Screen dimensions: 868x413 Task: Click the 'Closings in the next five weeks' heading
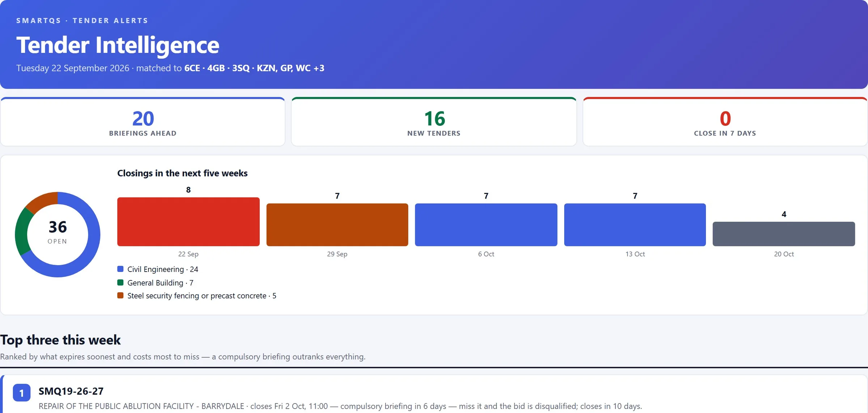(182, 173)
